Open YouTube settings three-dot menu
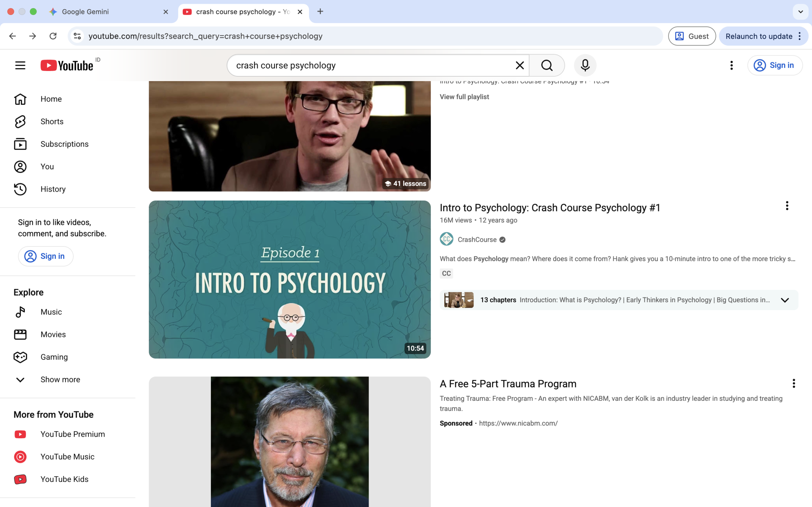The height and width of the screenshot is (507, 812). tap(731, 65)
